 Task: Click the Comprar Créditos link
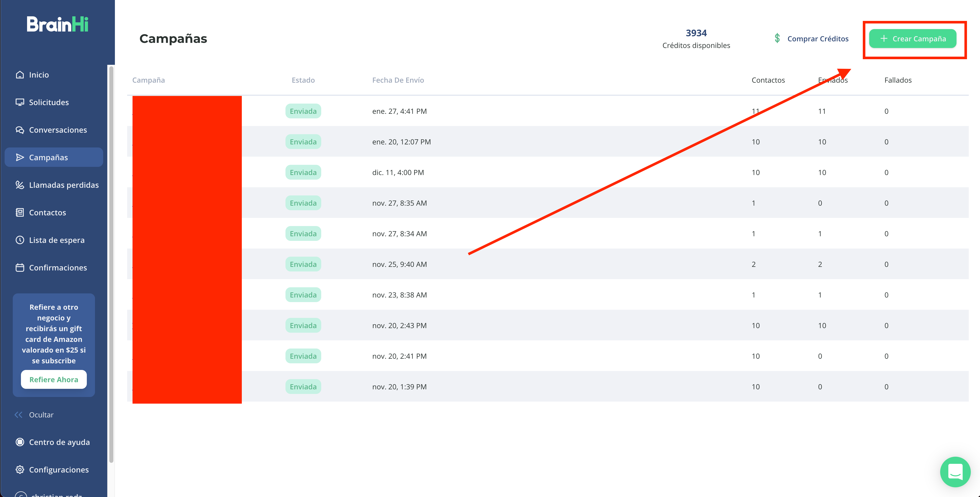(x=818, y=39)
